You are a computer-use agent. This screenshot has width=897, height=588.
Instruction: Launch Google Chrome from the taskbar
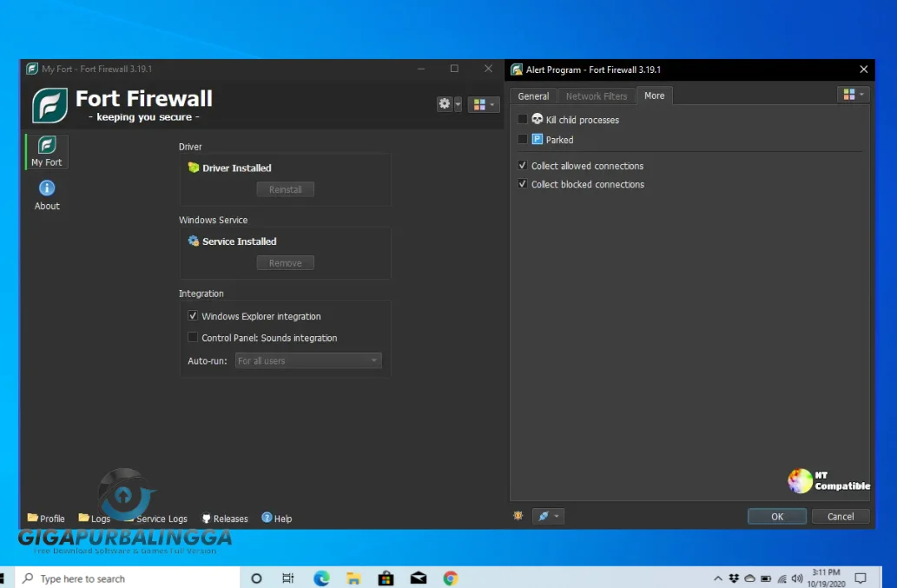(451, 578)
